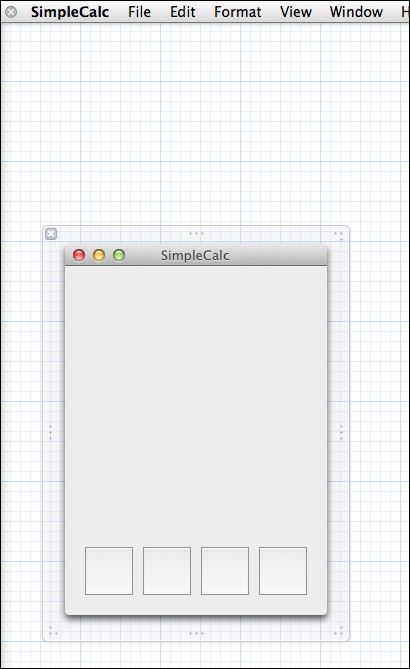Open the Window menu
410x669 pixels.
(x=356, y=12)
